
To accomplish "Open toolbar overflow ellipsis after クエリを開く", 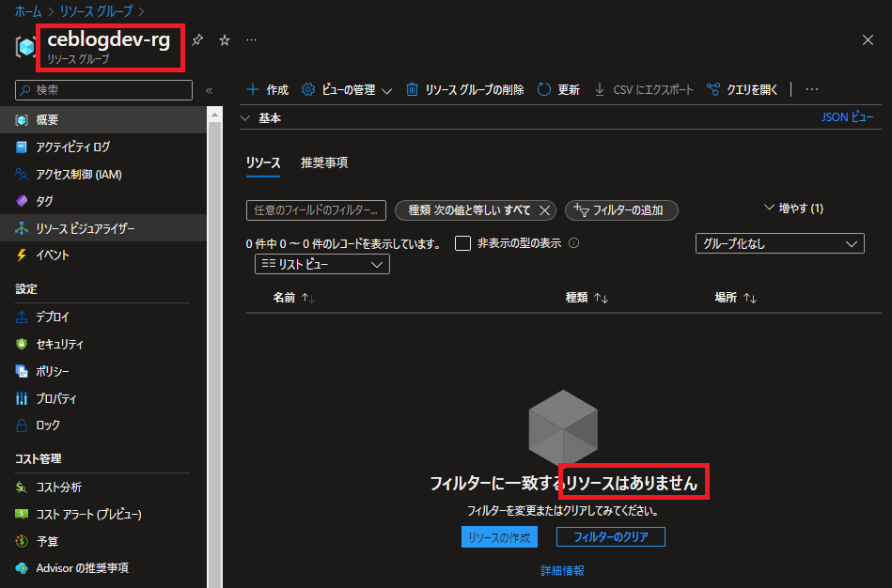I will pos(812,89).
